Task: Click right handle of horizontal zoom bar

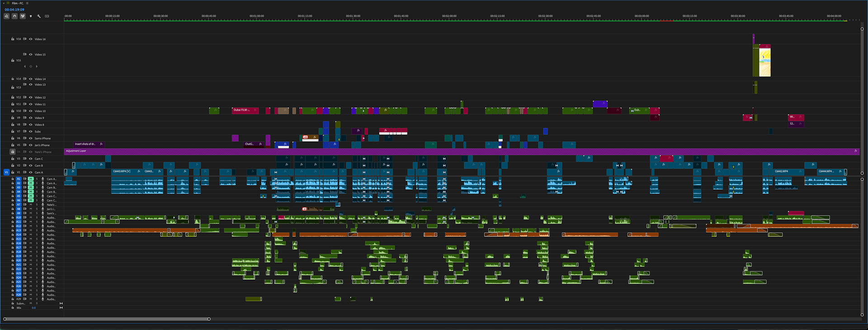Action: (209, 319)
